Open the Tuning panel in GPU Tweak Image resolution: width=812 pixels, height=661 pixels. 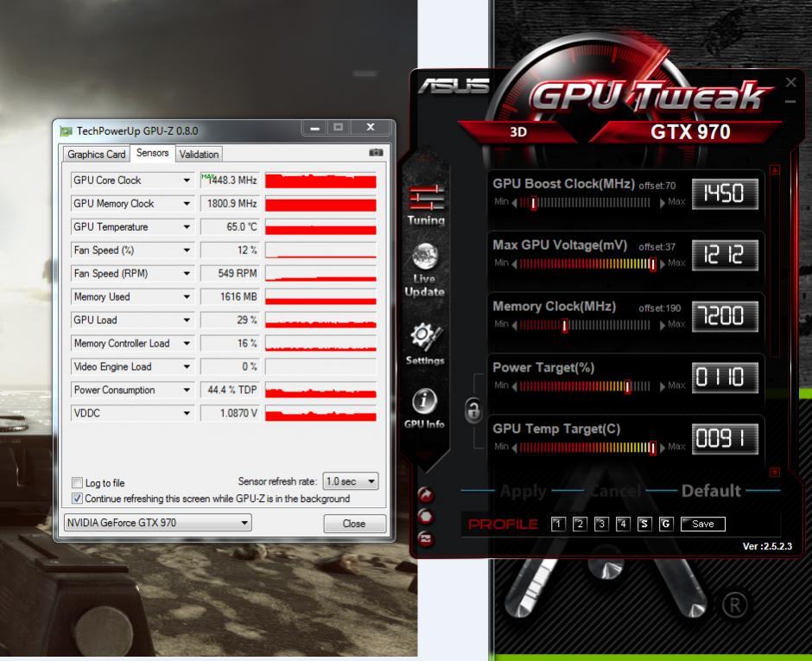click(426, 205)
